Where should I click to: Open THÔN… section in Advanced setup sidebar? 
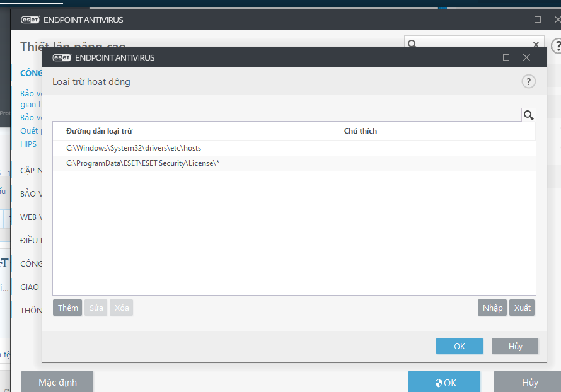(31, 310)
